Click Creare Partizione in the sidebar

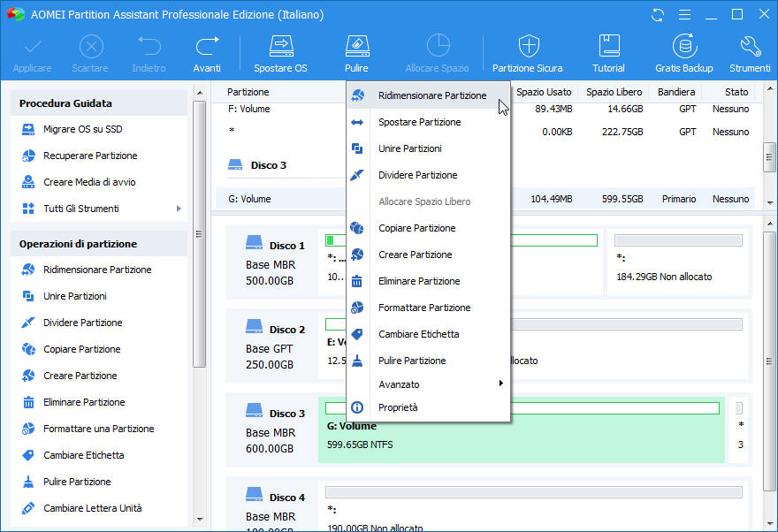pyautogui.click(x=80, y=376)
